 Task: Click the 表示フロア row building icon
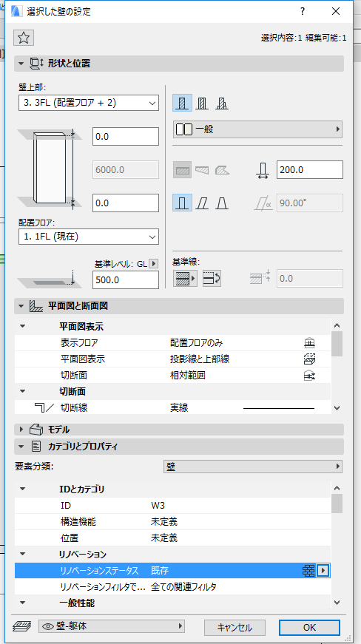click(x=308, y=342)
